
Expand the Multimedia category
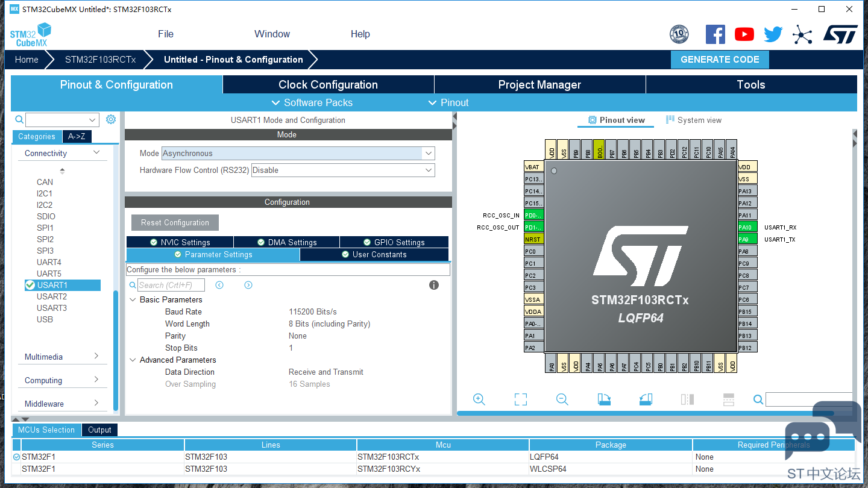[63, 357]
